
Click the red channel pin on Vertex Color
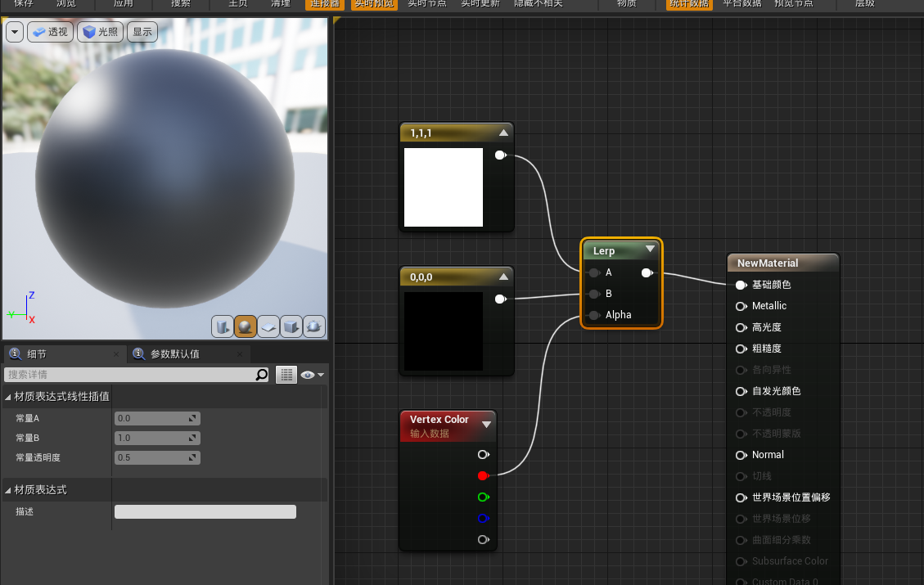tap(483, 475)
